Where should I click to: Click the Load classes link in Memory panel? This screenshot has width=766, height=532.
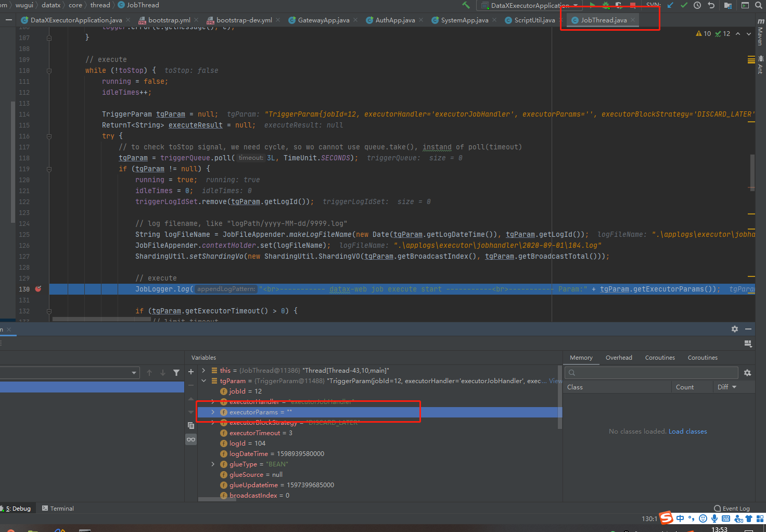[687, 431]
